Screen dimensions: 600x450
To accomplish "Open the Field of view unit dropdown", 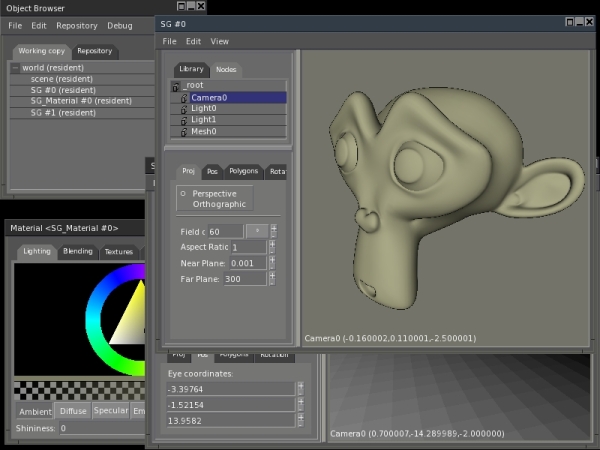I will click(257, 231).
